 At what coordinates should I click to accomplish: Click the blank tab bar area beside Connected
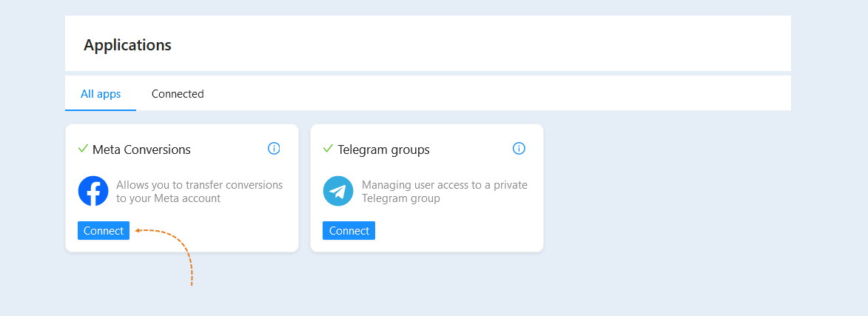pyautogui.click(x=498, y=93)
